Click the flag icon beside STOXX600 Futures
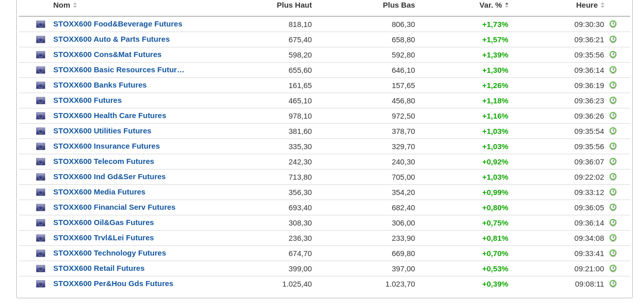 41,101
